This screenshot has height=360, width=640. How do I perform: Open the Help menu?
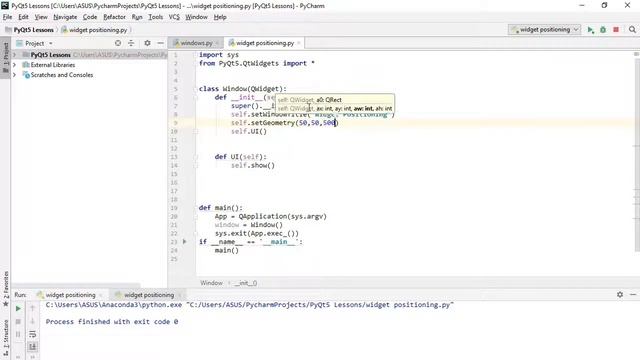[220, 17]
